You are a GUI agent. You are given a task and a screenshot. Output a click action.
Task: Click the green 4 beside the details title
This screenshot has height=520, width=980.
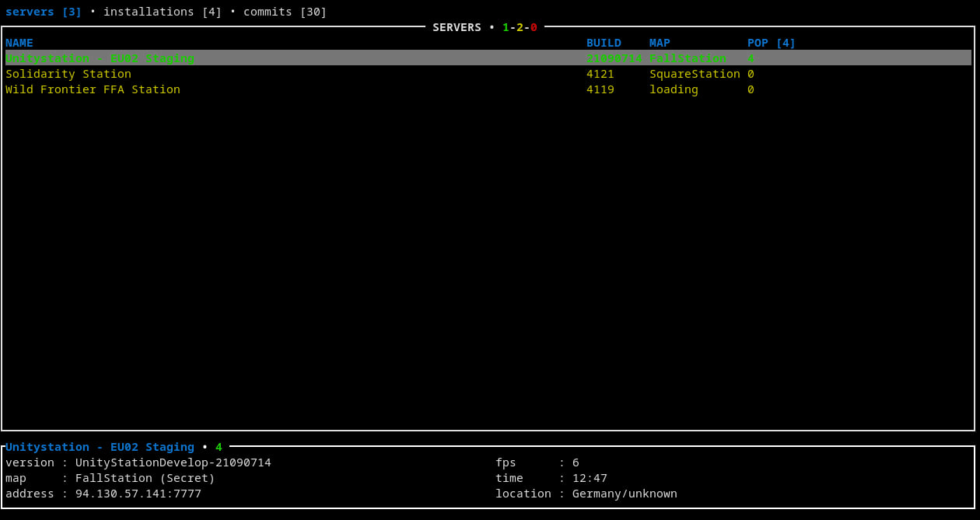(x=219, y=447)
